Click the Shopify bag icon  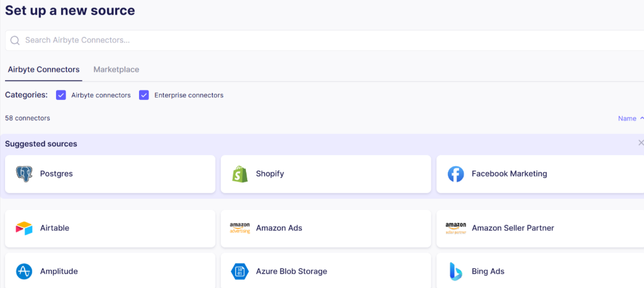(x=240, y=174)
